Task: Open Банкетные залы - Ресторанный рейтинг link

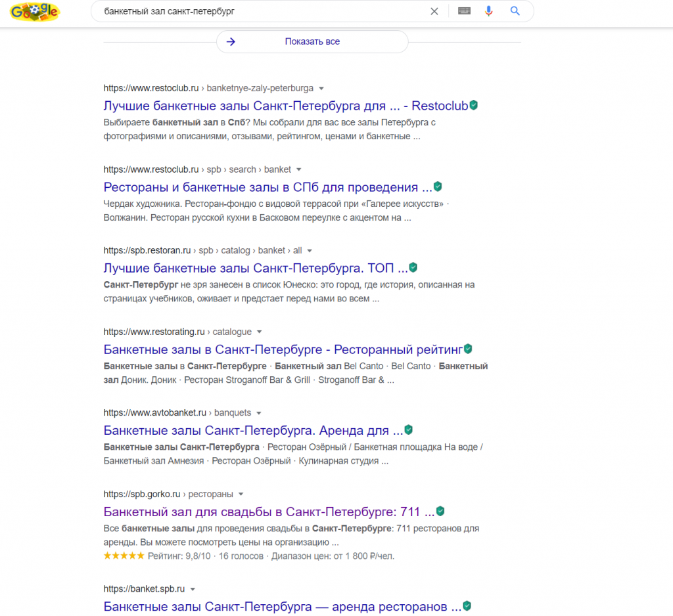Action: (x=283, y=349)
